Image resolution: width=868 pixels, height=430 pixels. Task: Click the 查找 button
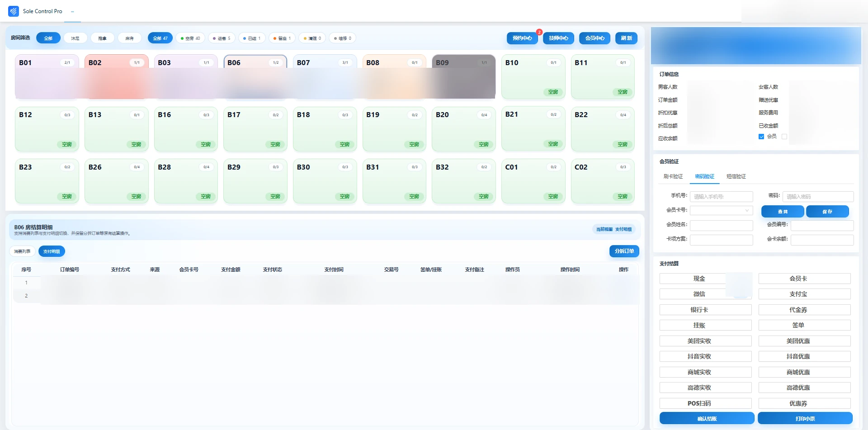coord(783,212)
